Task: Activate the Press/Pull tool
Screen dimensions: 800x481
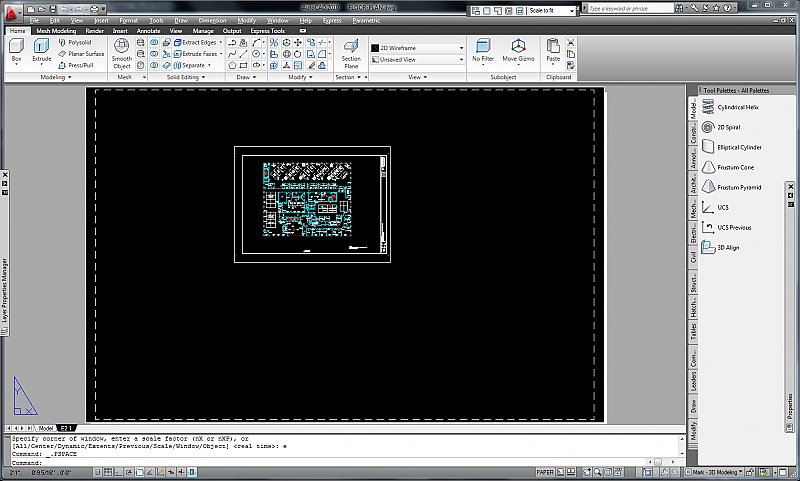Action: click(76, 65)
